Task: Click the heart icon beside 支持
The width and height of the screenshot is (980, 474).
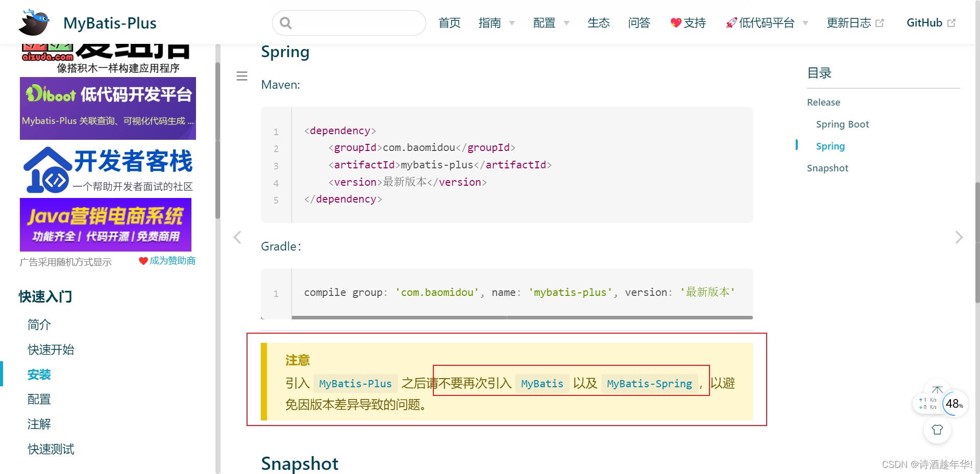Action: click(676, 23)
